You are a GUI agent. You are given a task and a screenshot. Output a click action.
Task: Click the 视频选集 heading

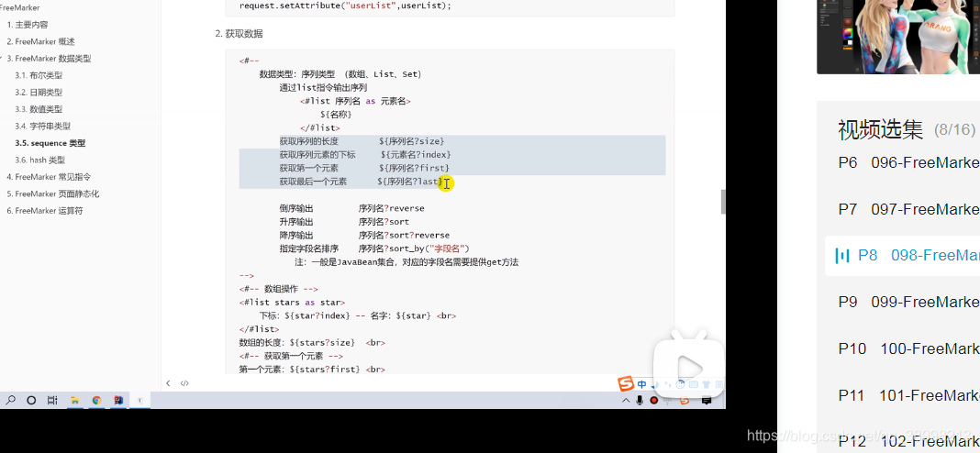pyautogui.click(x=880, y=130)
